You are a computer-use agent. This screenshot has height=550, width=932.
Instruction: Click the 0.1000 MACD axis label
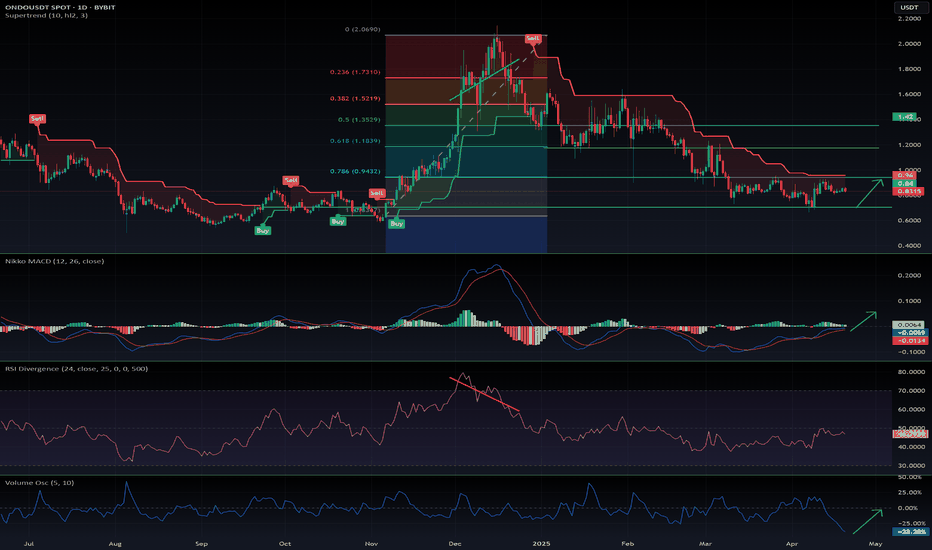(x=909, y=301)
